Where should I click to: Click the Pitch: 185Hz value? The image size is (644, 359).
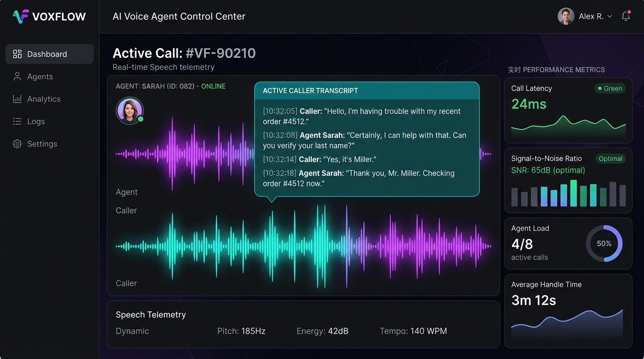[x=241, y=331]
